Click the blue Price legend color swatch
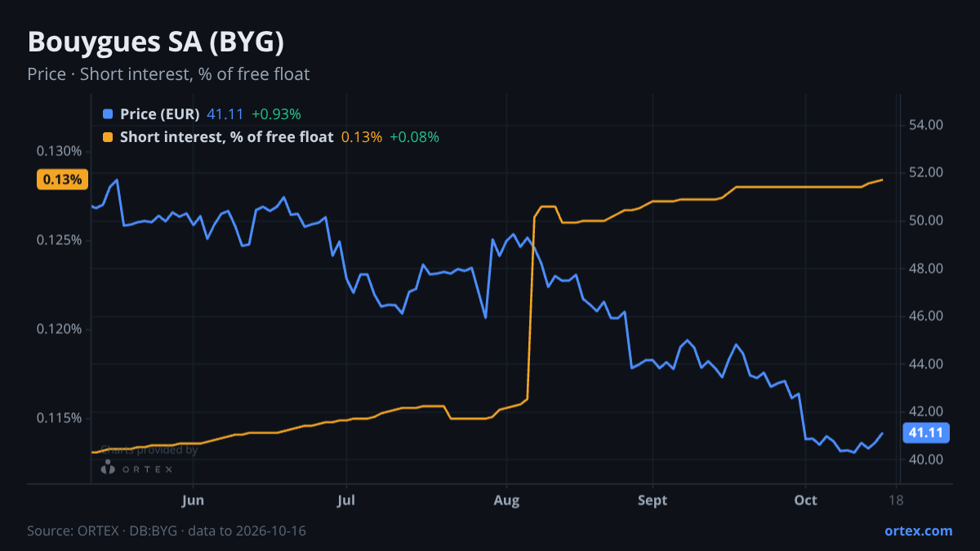 click(x=108, y=114)
